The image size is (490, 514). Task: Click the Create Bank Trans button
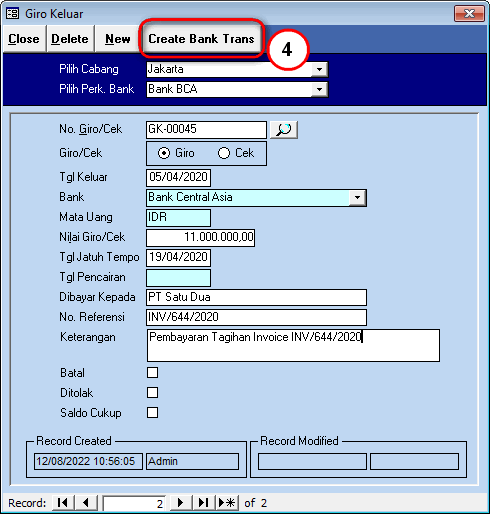tap(201, 39)
